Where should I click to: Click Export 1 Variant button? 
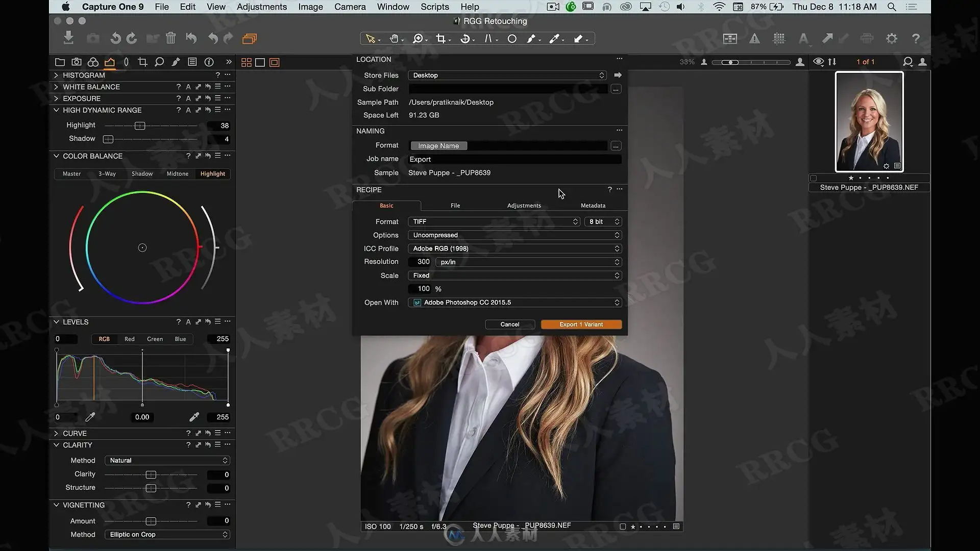[581, 324]
